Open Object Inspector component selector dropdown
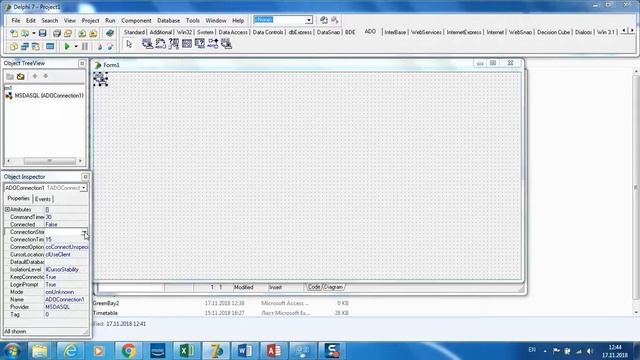The height and width of the screenshot is (360, 640). tap(83, 188)
